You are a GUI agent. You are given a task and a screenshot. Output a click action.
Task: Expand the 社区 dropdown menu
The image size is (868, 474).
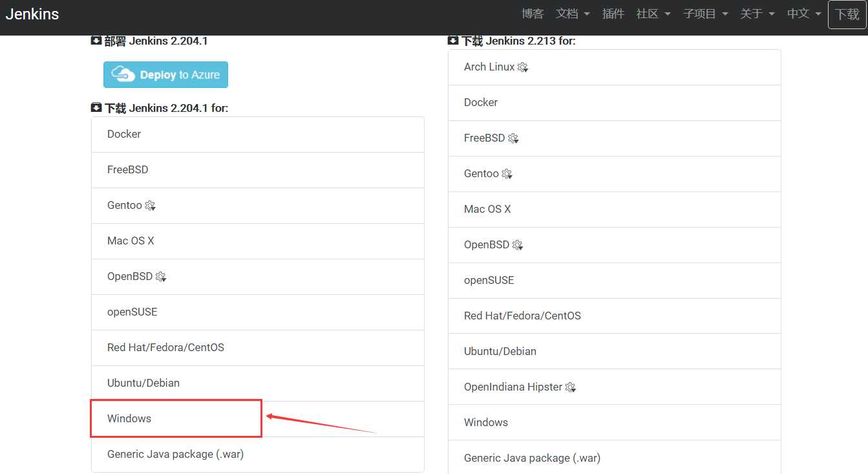(653, 14)
